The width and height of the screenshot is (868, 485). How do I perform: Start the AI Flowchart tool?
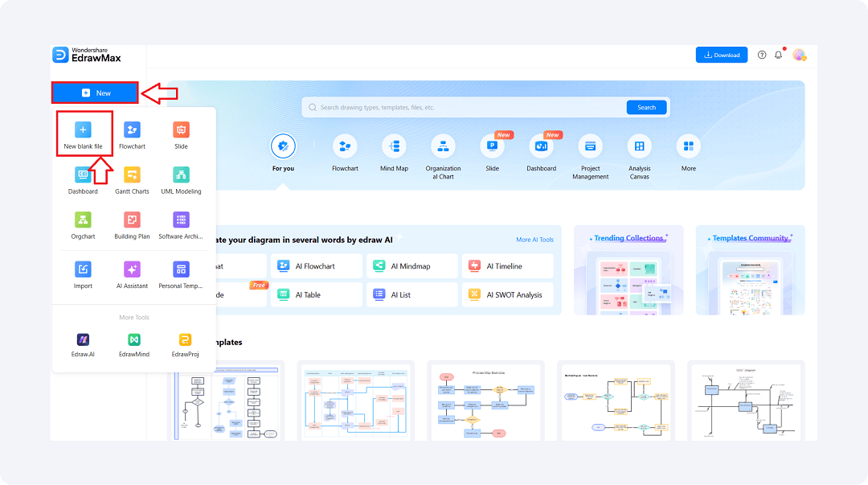(x=317, y=266)
